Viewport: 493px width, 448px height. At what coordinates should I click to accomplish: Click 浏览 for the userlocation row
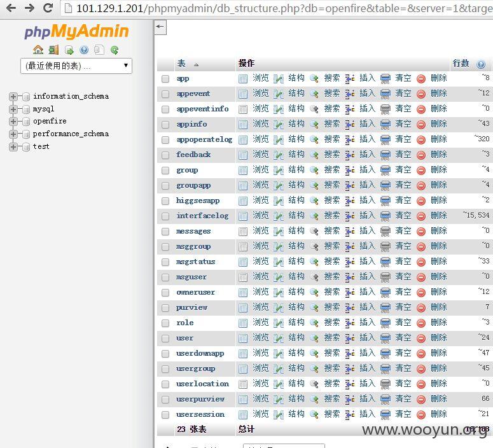(x=261, y=384)
